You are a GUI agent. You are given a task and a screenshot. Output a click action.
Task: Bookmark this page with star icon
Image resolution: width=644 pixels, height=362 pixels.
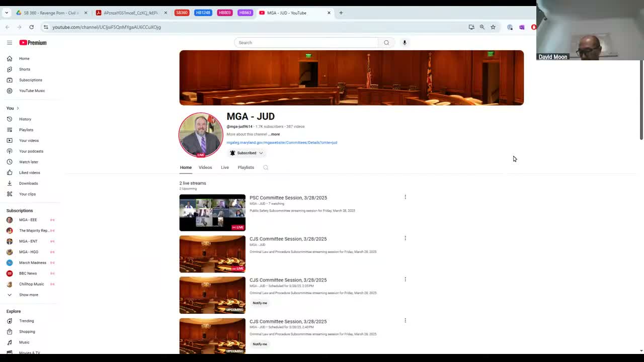pyautogui.click(x=493, y=27)
